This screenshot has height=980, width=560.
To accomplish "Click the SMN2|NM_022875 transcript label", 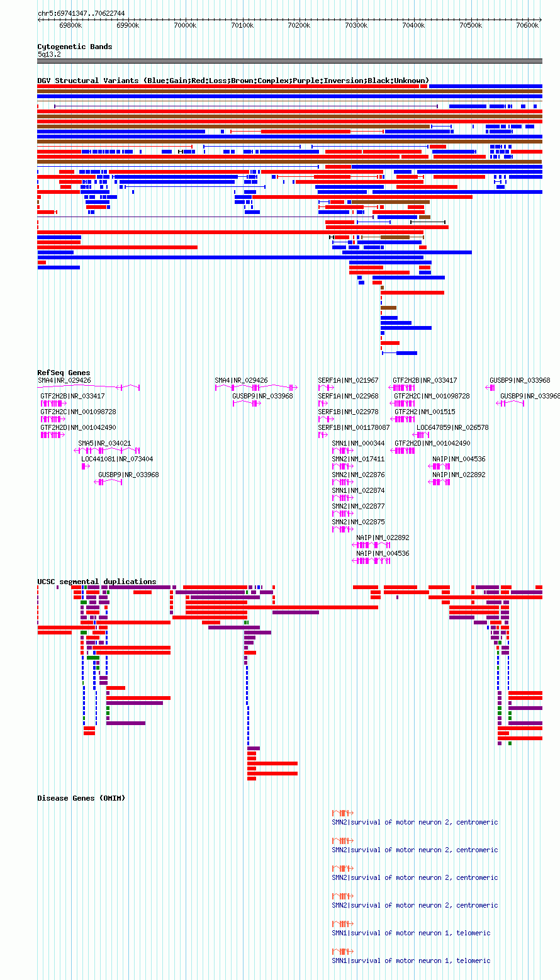I will (x=359, y=522).
